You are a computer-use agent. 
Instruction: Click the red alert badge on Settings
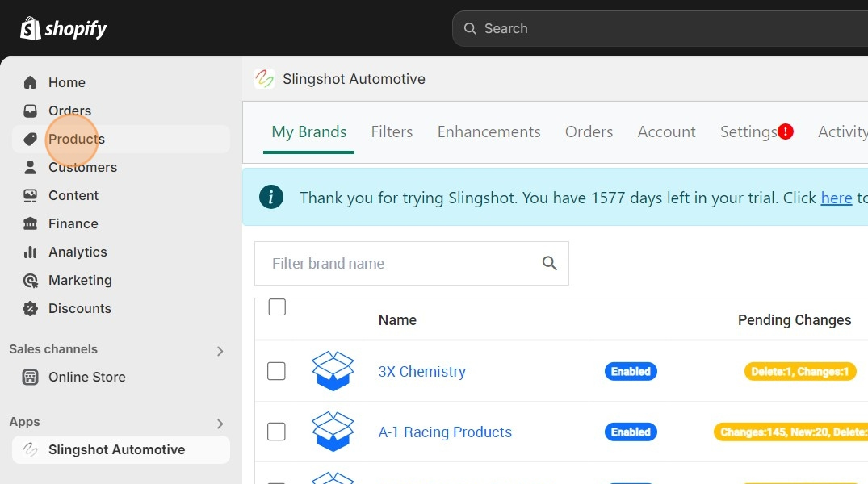pos(786,131)
